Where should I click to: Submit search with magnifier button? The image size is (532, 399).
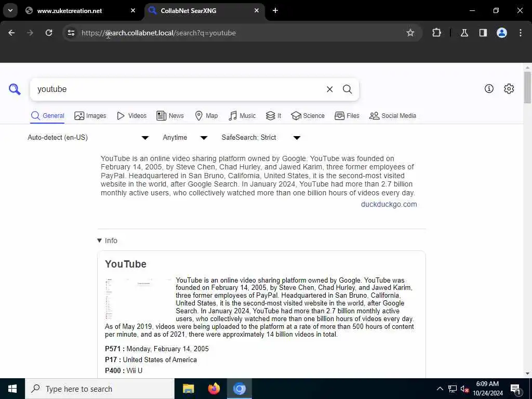pyautogui.click(x=347, y=89)
